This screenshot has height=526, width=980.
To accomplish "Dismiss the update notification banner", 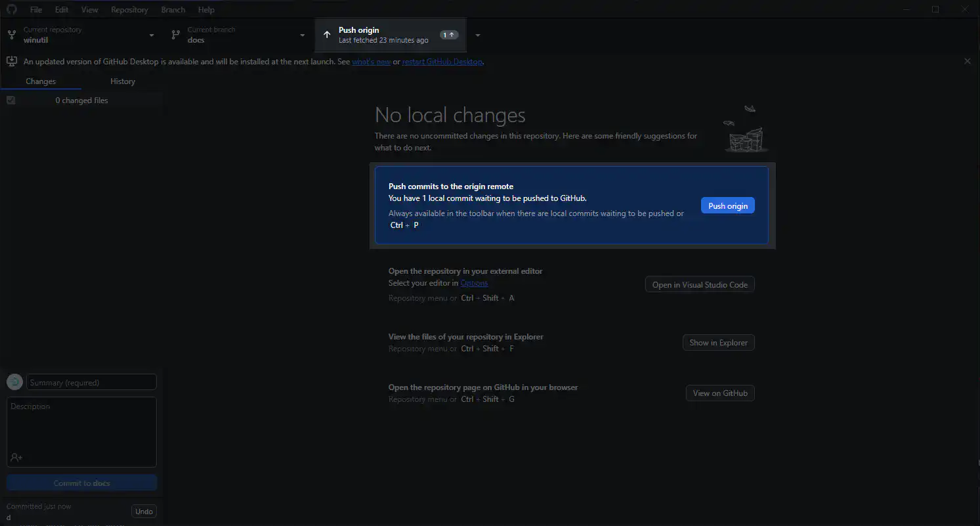I will pos(967,61).
